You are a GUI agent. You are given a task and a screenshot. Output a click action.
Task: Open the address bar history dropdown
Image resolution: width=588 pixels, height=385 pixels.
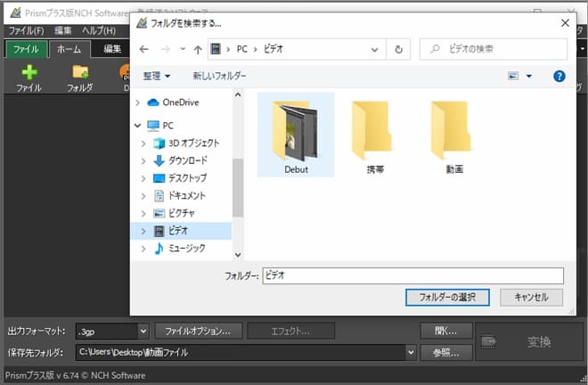click(374, 49)
